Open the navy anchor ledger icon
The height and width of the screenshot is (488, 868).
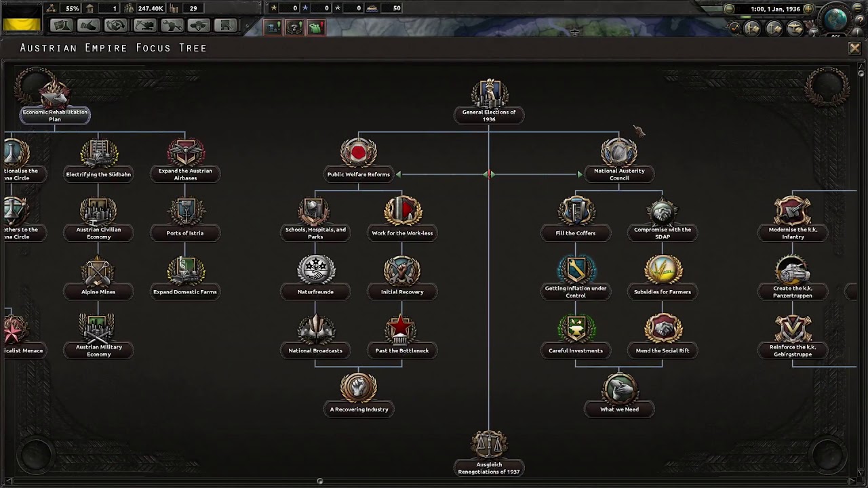774,28
